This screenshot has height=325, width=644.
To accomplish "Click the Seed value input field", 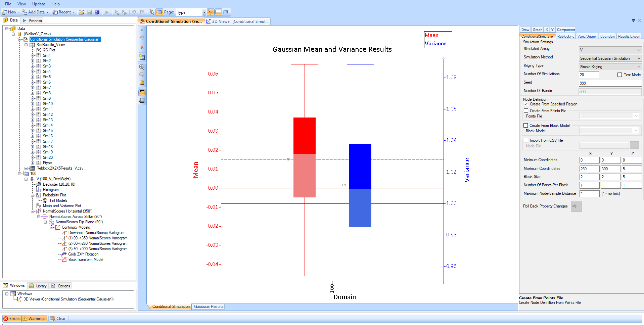I will click(610, 83).
